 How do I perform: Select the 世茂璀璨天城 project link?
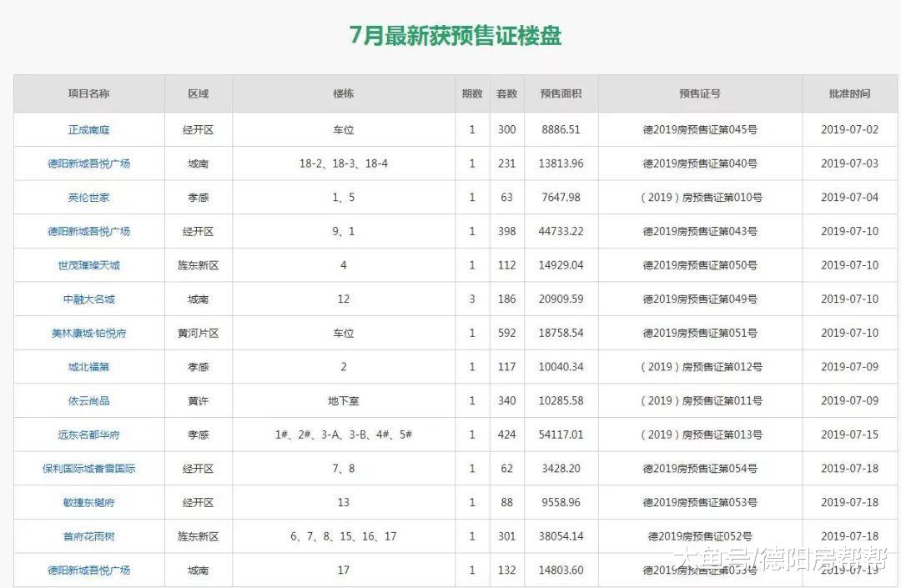pos(88,265)
